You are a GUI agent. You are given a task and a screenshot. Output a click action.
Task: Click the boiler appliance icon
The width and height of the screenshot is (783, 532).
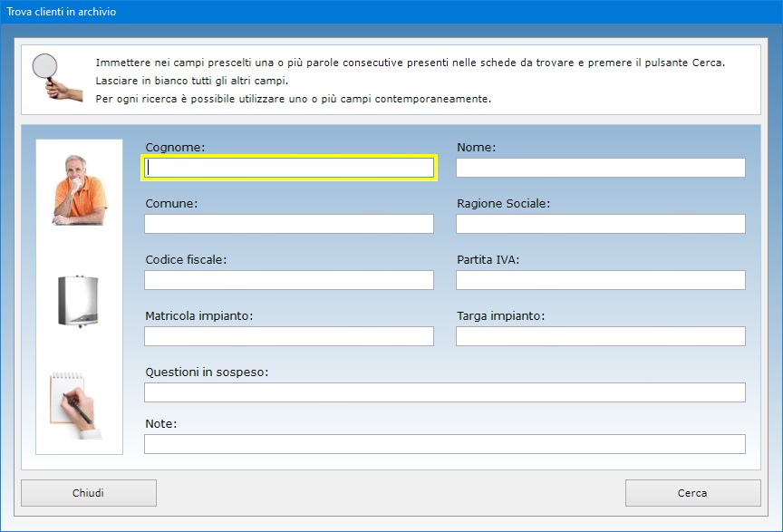[x=79, y=301]
